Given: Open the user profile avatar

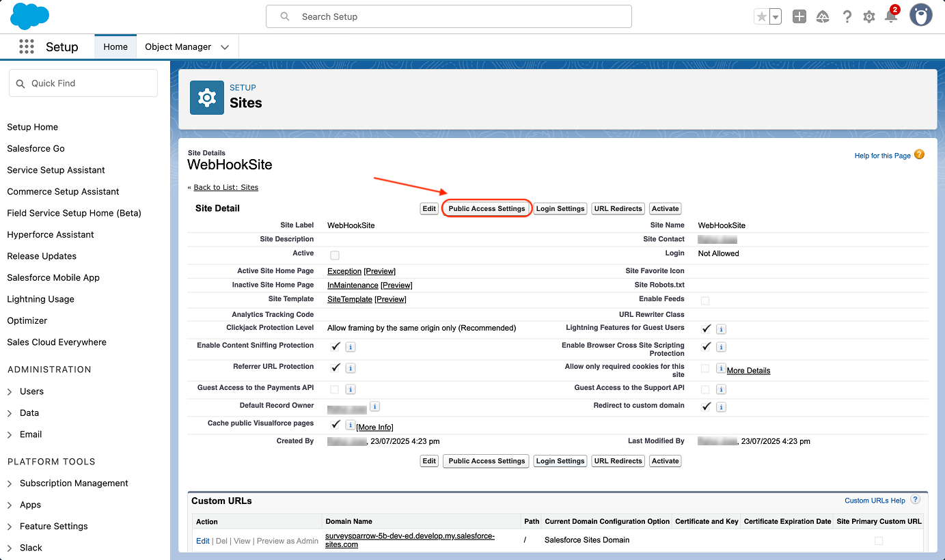Looking at the screenshot, I should 920,16.
